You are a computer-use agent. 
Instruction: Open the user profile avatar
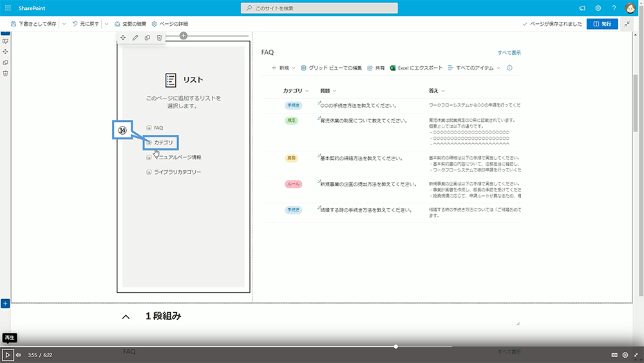630,8
